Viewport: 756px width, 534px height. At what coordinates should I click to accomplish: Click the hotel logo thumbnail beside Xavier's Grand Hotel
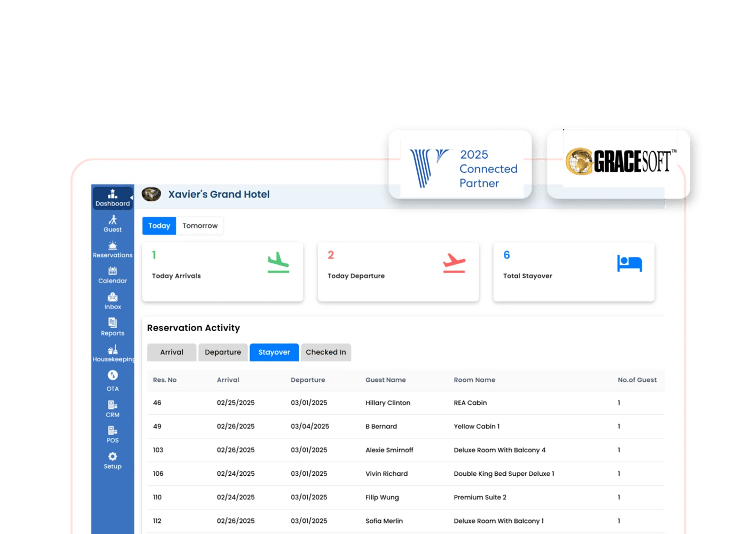[151, 194]
